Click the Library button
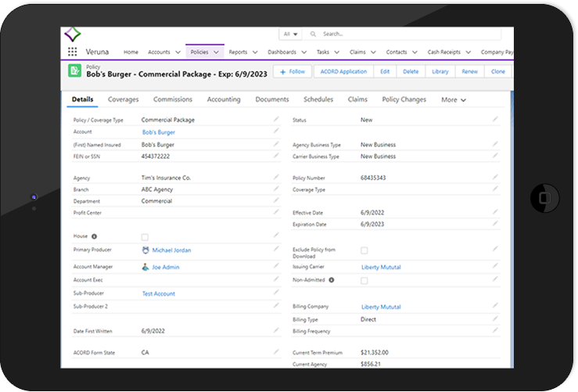 tap(440, 71)
